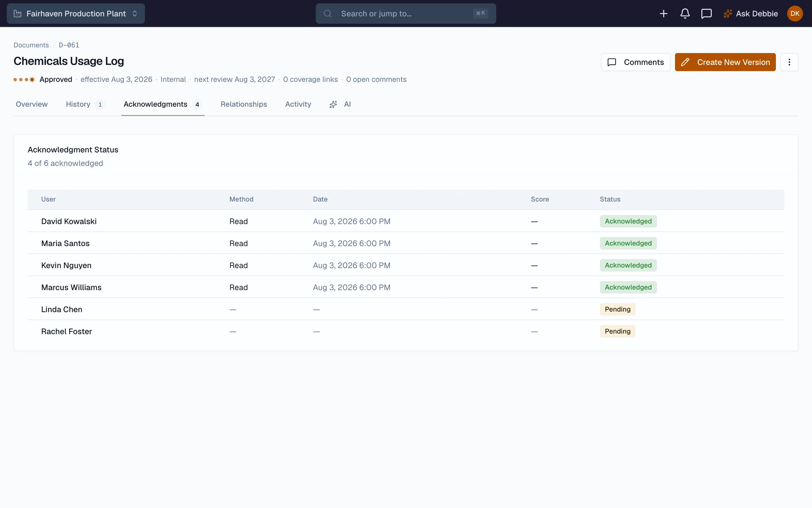Screen dimensions: 812x508
Task: Open the notifications bell
Action: click(x=685, y=14)
